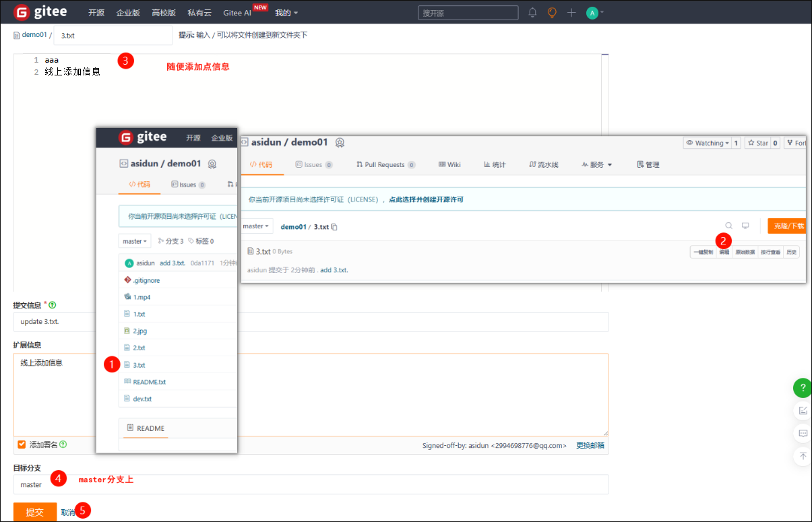Open the 2.txt file in the list
Viewport: 812px width, 522px height.
(x=139, y=348)
